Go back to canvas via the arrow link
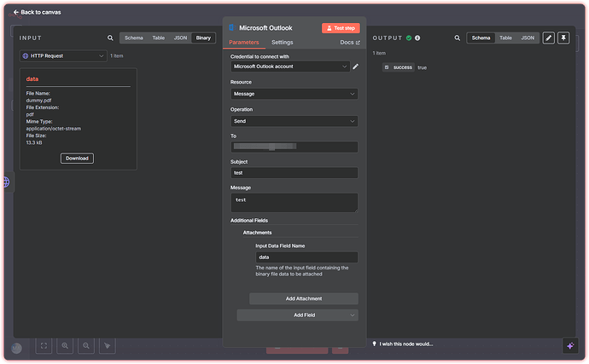The height and width of the screenshot is (364, 589). [x=37, y=13]
